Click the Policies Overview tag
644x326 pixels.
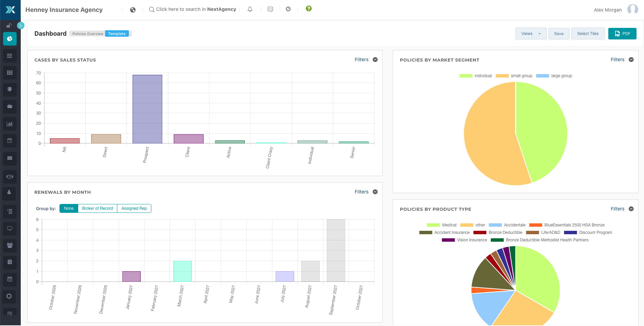click(x=88, y=34)
